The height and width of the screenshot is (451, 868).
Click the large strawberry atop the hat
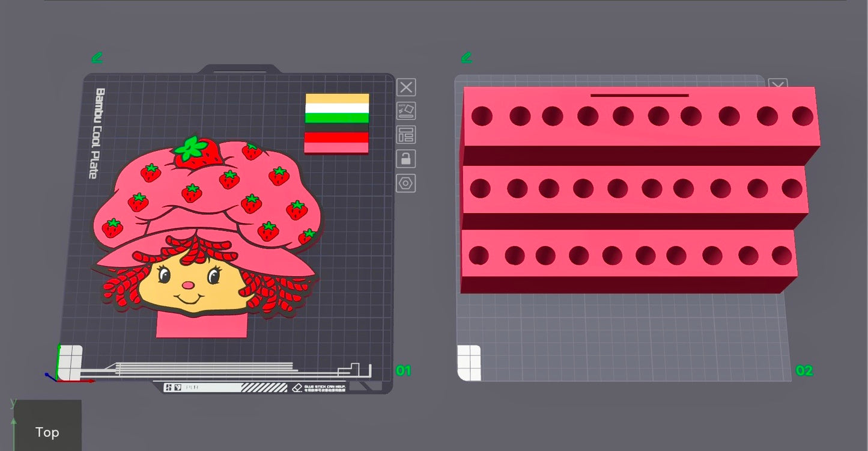[x=198, y=153]
